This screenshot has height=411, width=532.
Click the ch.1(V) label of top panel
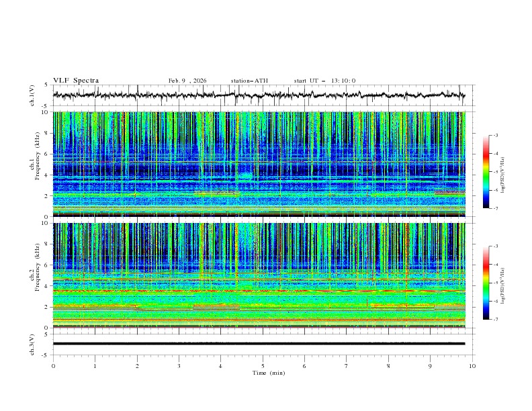34,95
